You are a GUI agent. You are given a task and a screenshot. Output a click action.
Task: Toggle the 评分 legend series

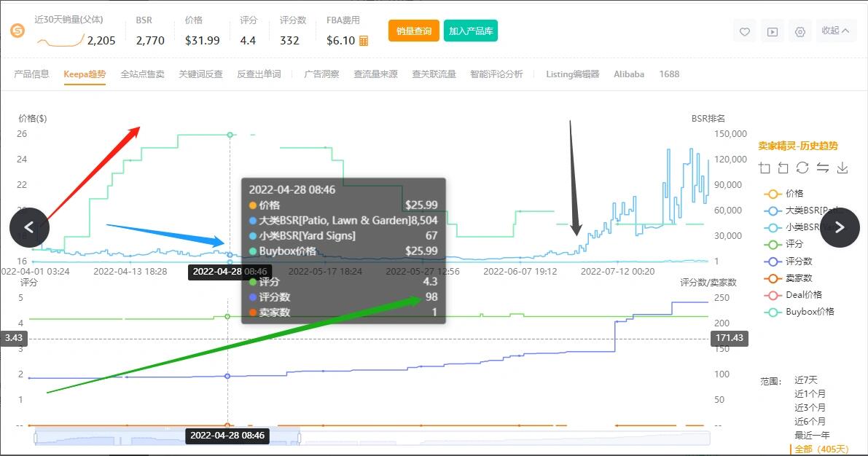783,244
